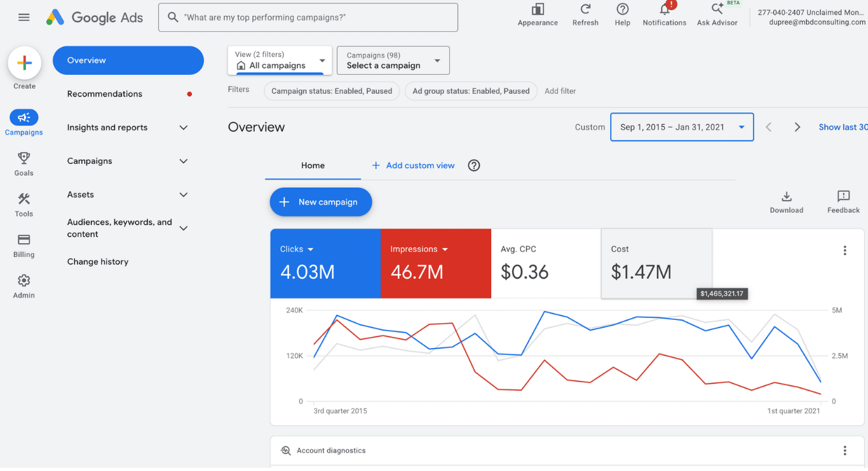
Task: Select the Home tab
Action: tap(313, 166)
